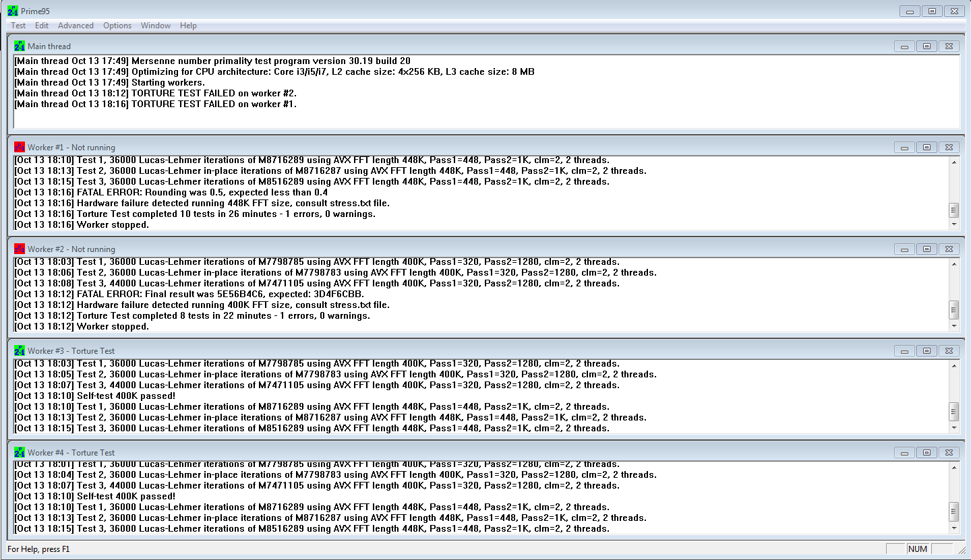
Task: Click the red Worker #2 window icon
Action: coord(20,249)
